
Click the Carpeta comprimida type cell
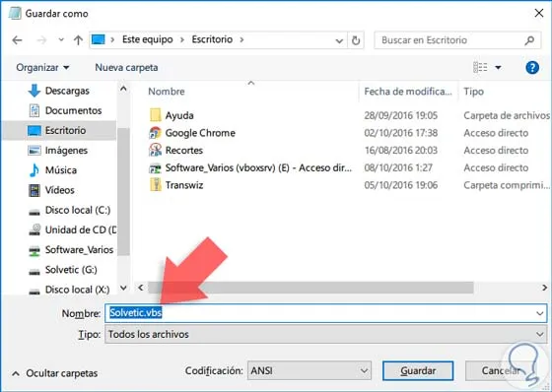tap(507, 185)
